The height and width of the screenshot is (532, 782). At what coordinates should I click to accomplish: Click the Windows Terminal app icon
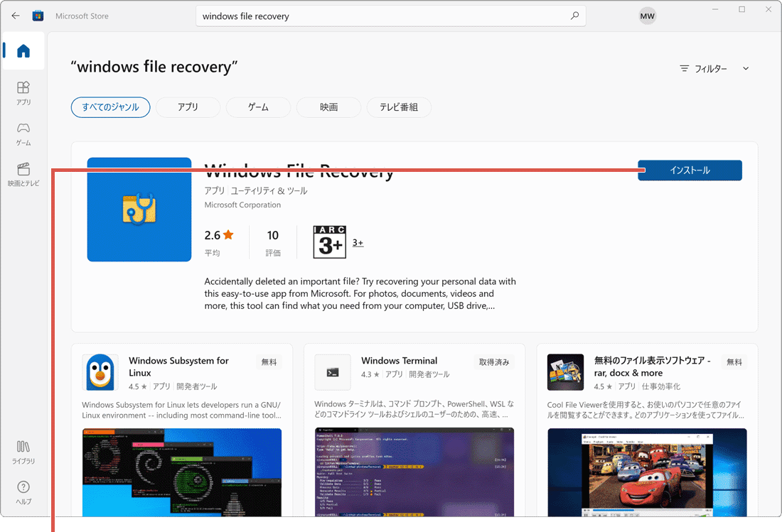click(333, 371)
